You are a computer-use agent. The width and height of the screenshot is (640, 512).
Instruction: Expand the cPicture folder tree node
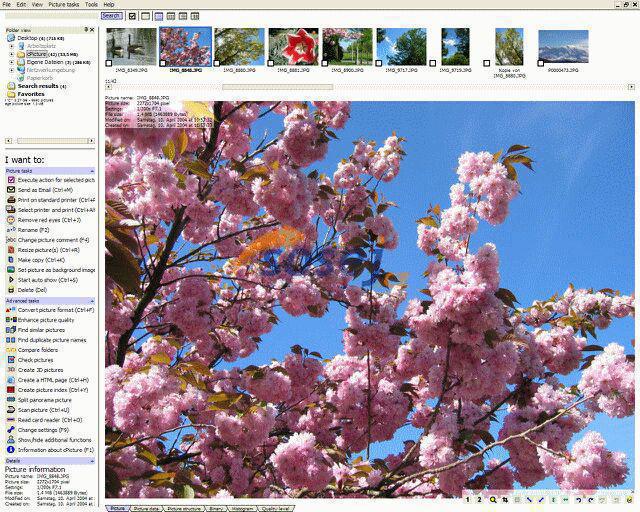coord(12,54)
